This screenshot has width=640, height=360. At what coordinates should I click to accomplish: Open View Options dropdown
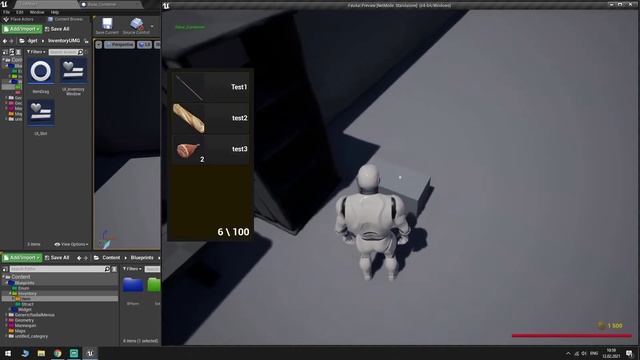pyautogui.click(x=71, y=244)
